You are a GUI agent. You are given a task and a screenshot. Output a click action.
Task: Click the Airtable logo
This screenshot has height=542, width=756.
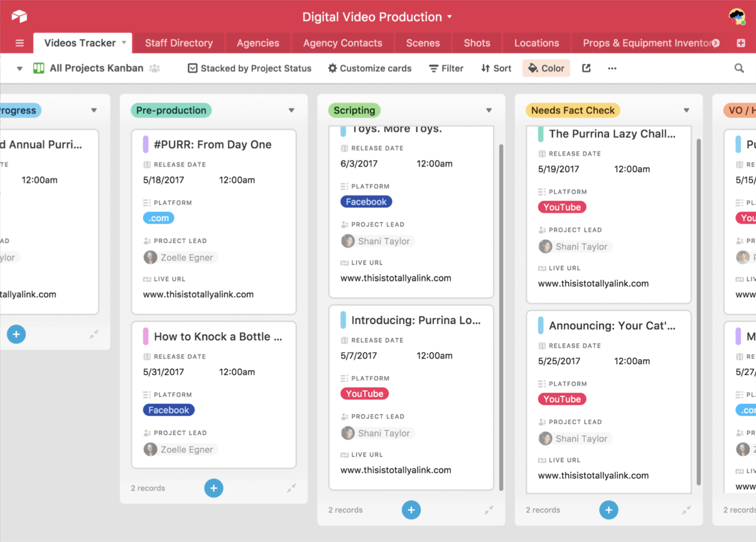coord(20,16)
